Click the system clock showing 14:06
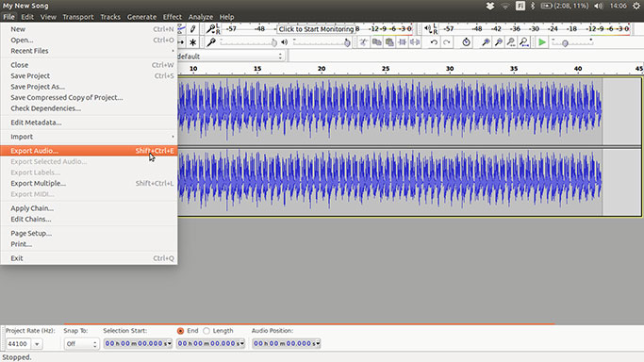Image resolution: width=644 pixels, height=362 pixels. [618, 6]
